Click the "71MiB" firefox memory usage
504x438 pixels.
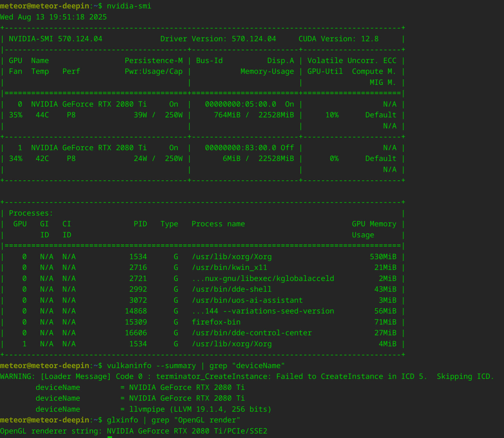[x=385, y=322]
